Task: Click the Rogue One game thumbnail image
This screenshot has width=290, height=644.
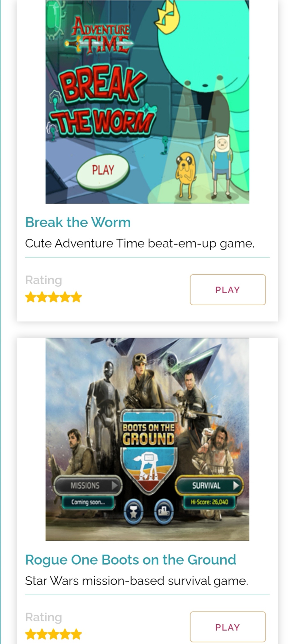Action: (147, 439)
